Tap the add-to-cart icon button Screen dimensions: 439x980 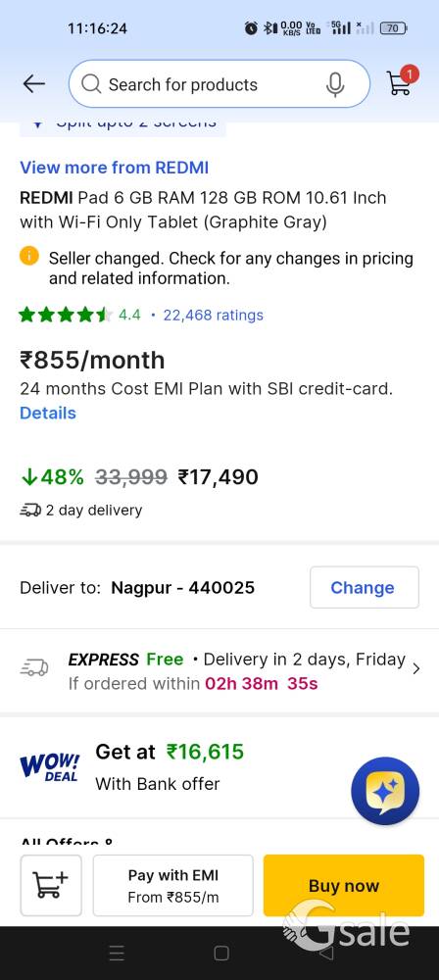(51, 885)
